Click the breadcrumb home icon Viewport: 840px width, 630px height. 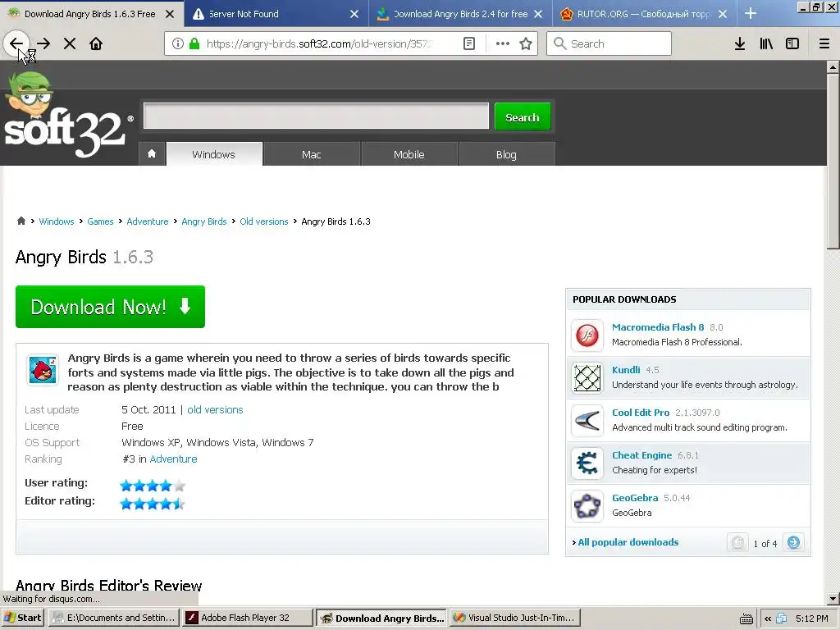coord(21,221)
